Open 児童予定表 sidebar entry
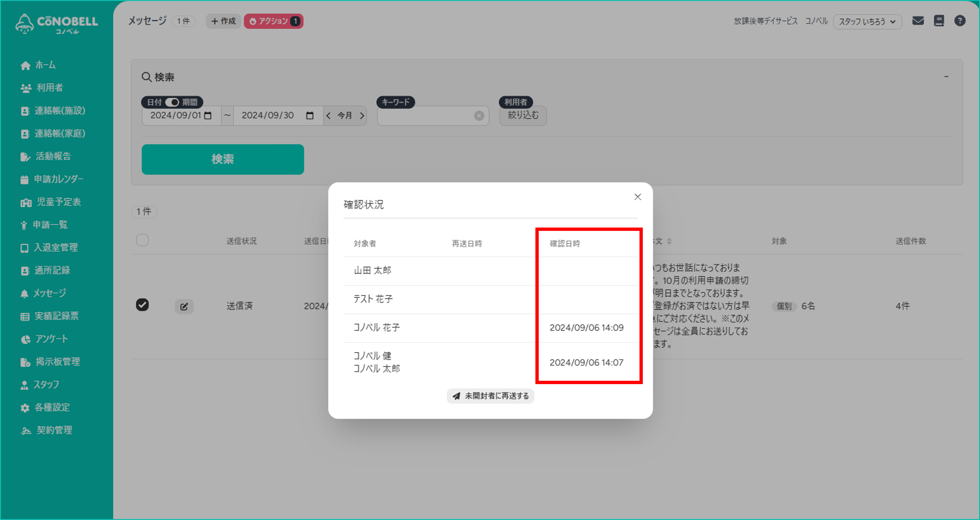Viewport: 980px width, 520px height. coord(51,202)
